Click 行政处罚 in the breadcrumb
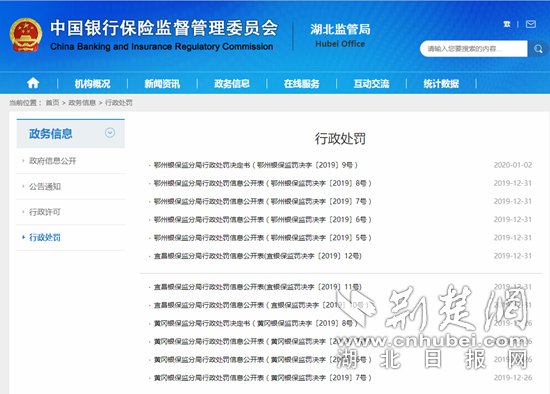The height and width of the screenshot is (394, 550). [x=119, y=103]
